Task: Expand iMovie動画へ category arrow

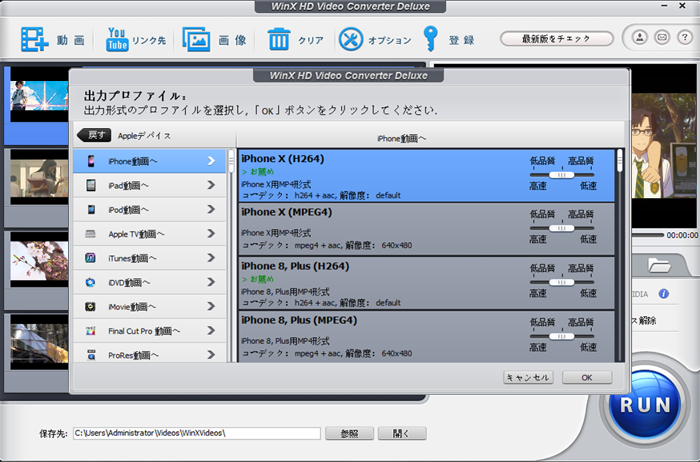Action: (211, 306)
